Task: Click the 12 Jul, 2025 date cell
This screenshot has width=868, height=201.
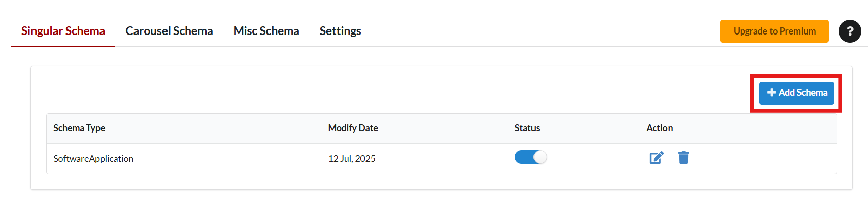Action: click(352, 159)
